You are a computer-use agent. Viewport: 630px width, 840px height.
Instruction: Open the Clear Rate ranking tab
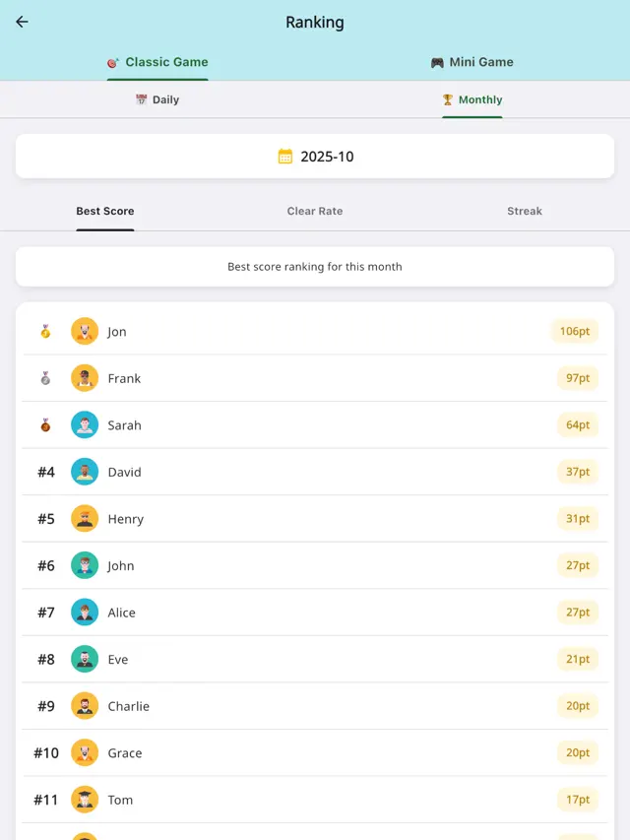coord(315,211)
